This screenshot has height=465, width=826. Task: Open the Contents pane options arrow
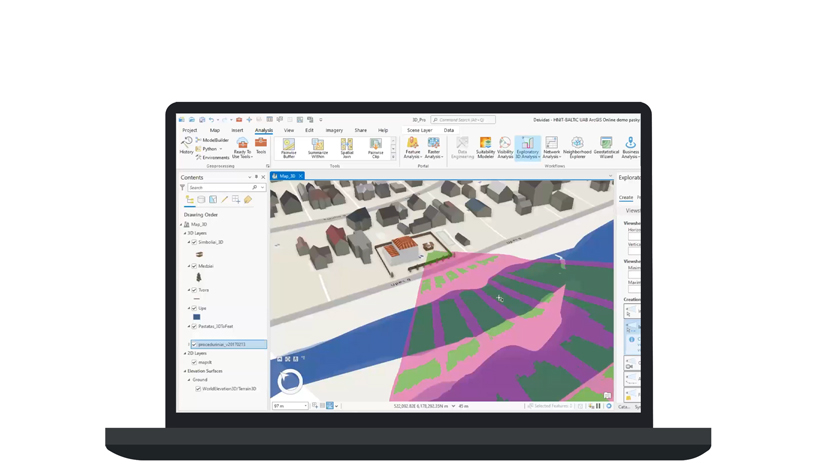(x=250, y=177)
